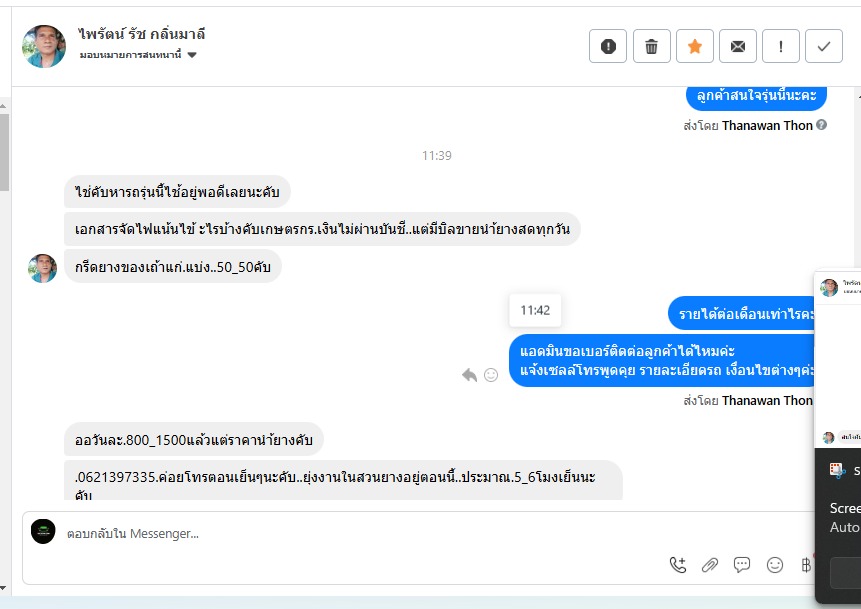Delete the conversation using trash icon
The height and width of the screenshot is (609, 861).
click(652, 46)
